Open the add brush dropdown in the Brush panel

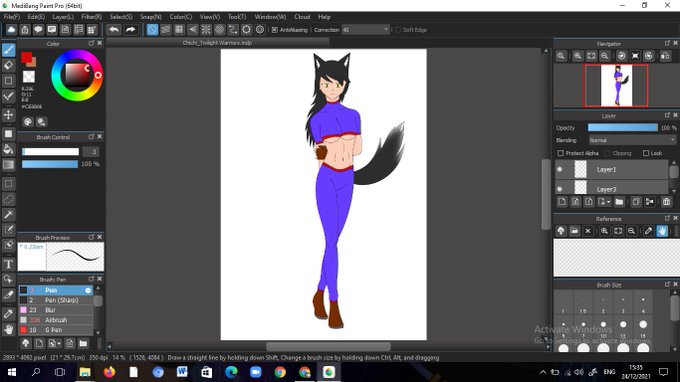click(59, 344)
